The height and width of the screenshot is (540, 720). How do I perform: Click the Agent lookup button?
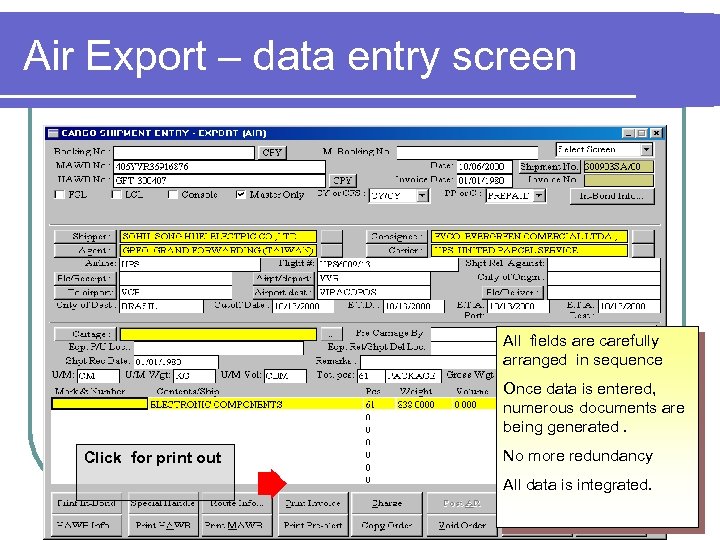tap(85, 251)
